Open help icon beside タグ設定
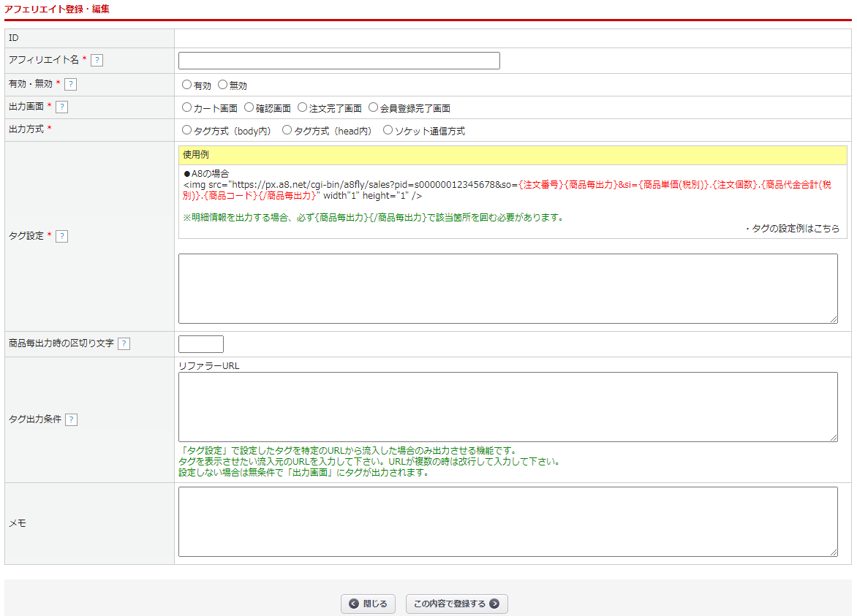The width and height of the screenshot is (857, 616). point(61,236)
